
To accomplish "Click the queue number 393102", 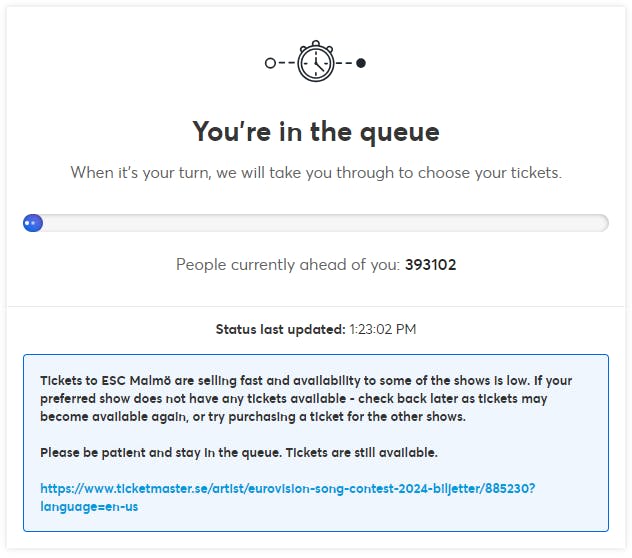I will coord(430,265).
